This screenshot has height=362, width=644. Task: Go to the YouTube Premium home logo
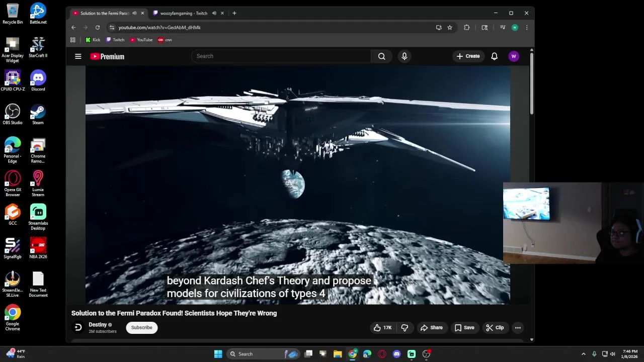107,56
